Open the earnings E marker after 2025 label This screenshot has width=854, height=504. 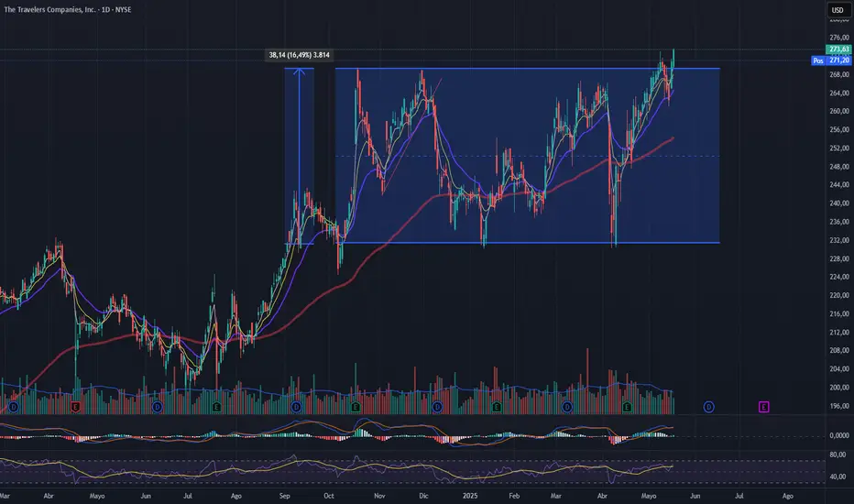[497, 407]
